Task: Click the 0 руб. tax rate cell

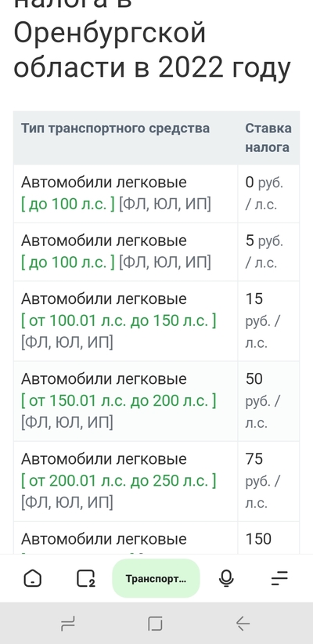Action: (268, 194)
